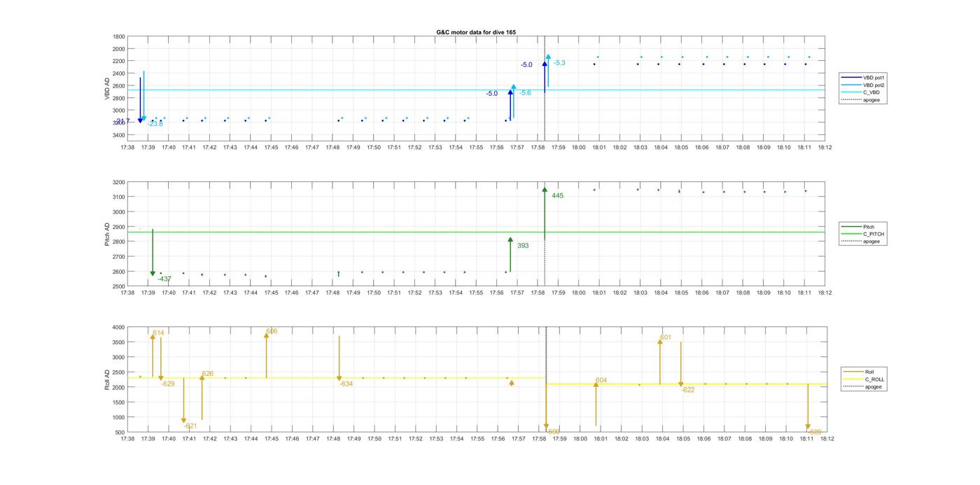
Task: Click the '17:41' x-axis tick under Roll plot
Action: tap(189, 439)
